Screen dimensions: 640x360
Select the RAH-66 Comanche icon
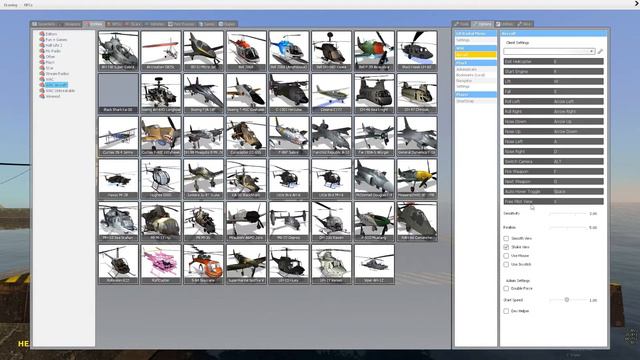[417, 221]
